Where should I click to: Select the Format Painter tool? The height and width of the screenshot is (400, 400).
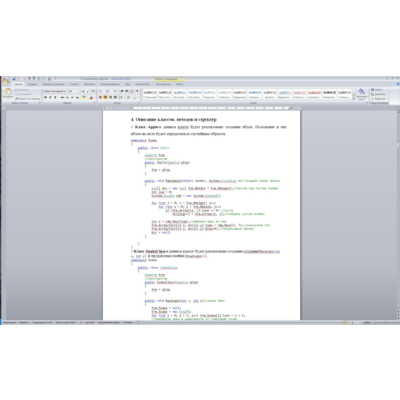27,99
